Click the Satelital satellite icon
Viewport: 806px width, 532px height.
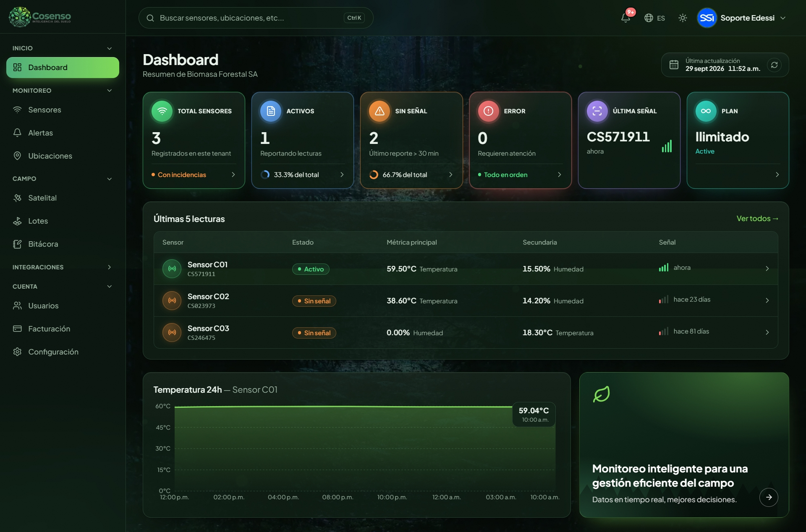(17, 198)
